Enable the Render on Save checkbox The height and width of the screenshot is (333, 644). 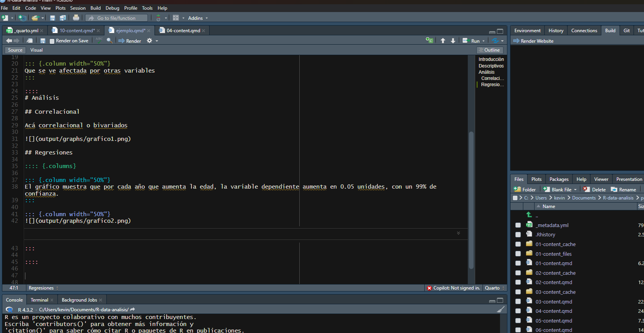52,41
